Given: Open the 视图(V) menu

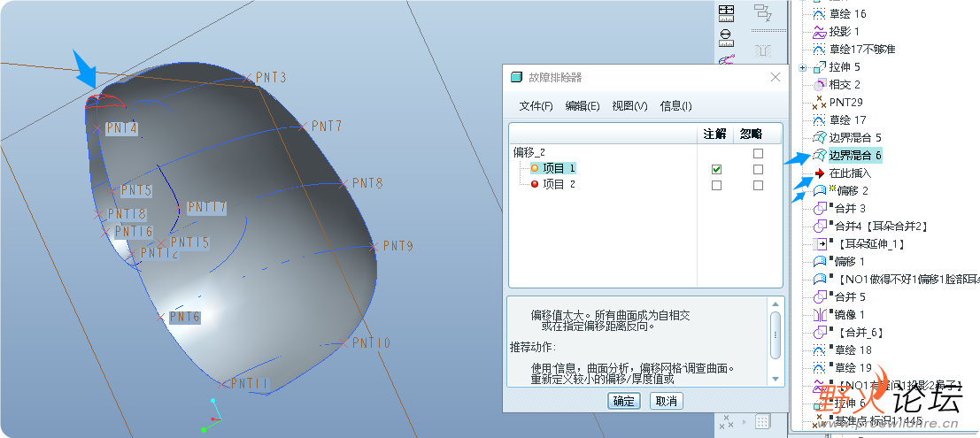Looking at the screenshot, I should (x=629, y=106).
